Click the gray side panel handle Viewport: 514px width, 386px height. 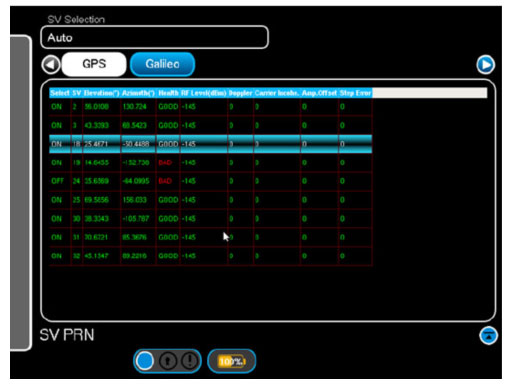point(21,193)
